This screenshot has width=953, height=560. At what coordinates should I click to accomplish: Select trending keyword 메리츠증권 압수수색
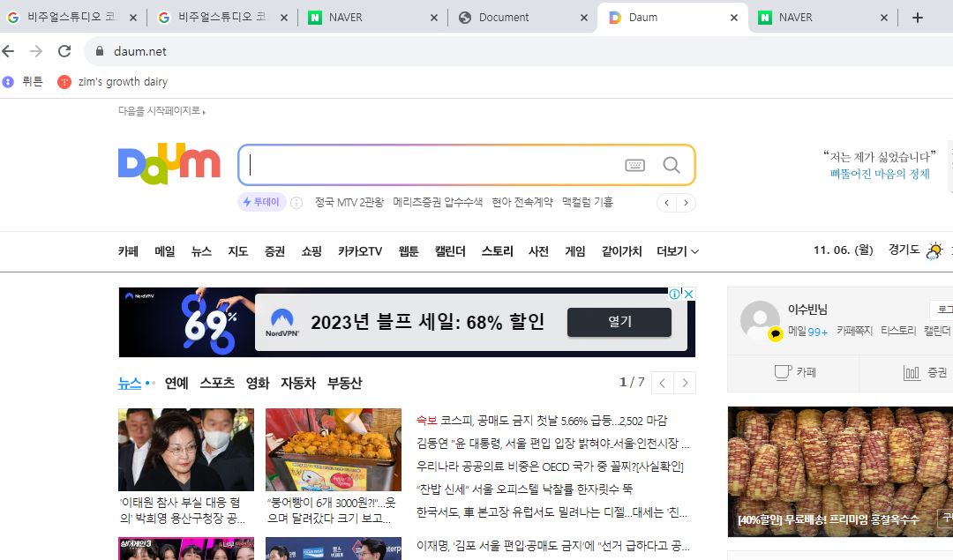coord(438,202)
